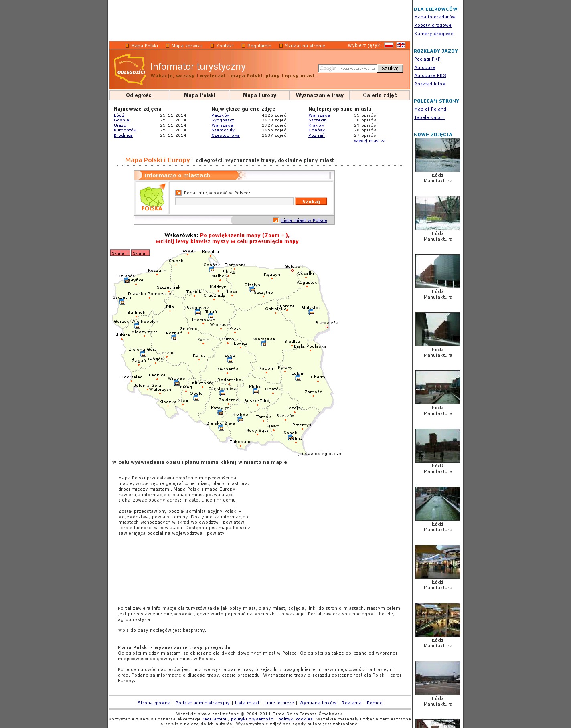Image resolution: width=571 pixels, height=728 pixels.
Task: Open first Łódź Manufaktura photo thumbnail
Action: click(x=437, y=155)
